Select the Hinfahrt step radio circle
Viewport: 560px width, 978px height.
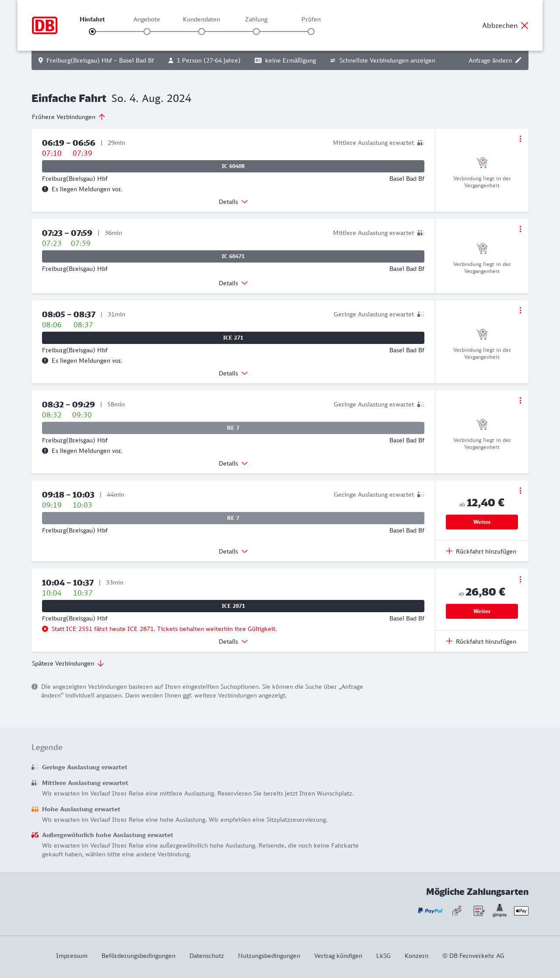[x=92, y=32]
